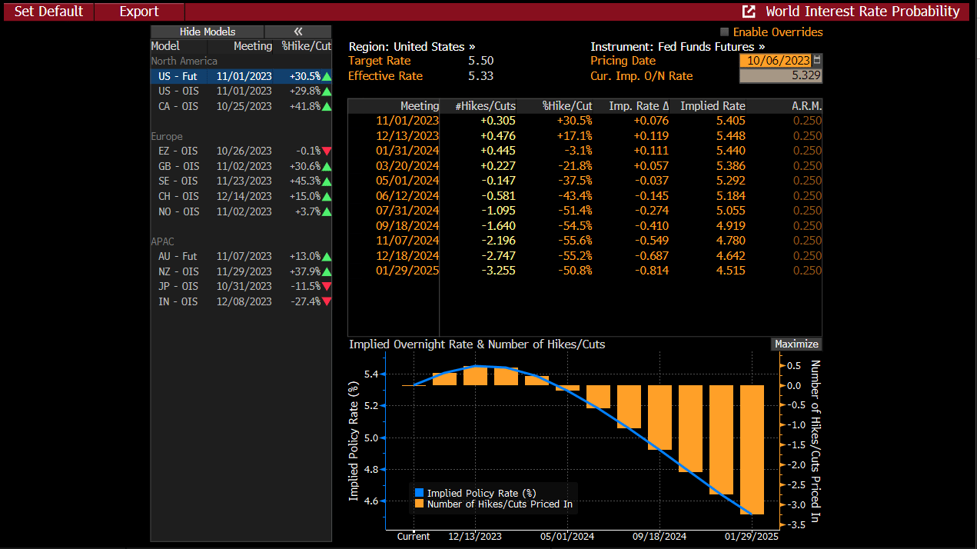Click the red down arrow on EZ - OIS row
The width and height of the screenshot is (980, 549).
coord(327,151)
